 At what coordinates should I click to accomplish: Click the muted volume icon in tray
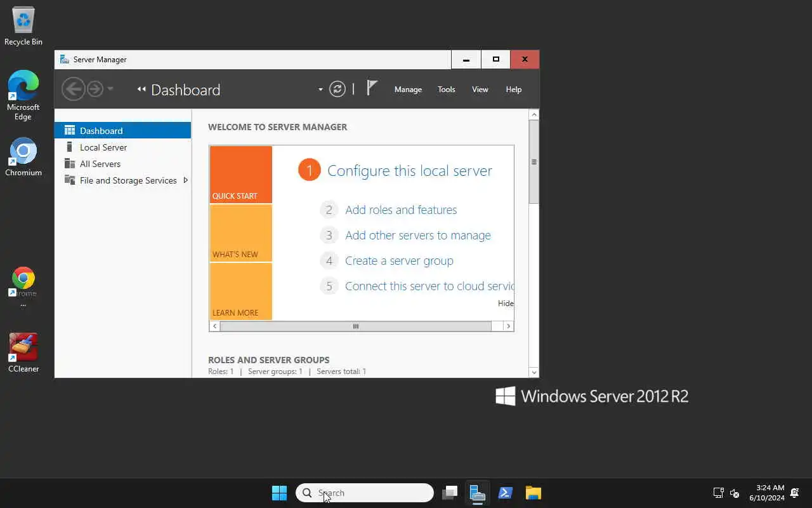[x=735, y=493]
